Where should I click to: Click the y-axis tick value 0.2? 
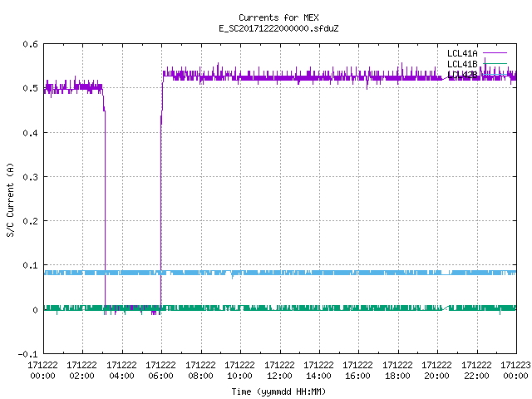30,221
